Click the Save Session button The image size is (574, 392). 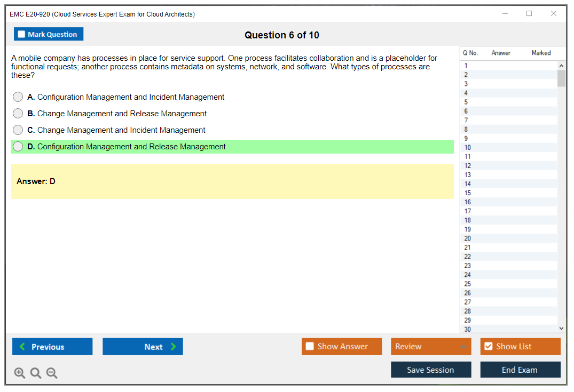[430, 370]
